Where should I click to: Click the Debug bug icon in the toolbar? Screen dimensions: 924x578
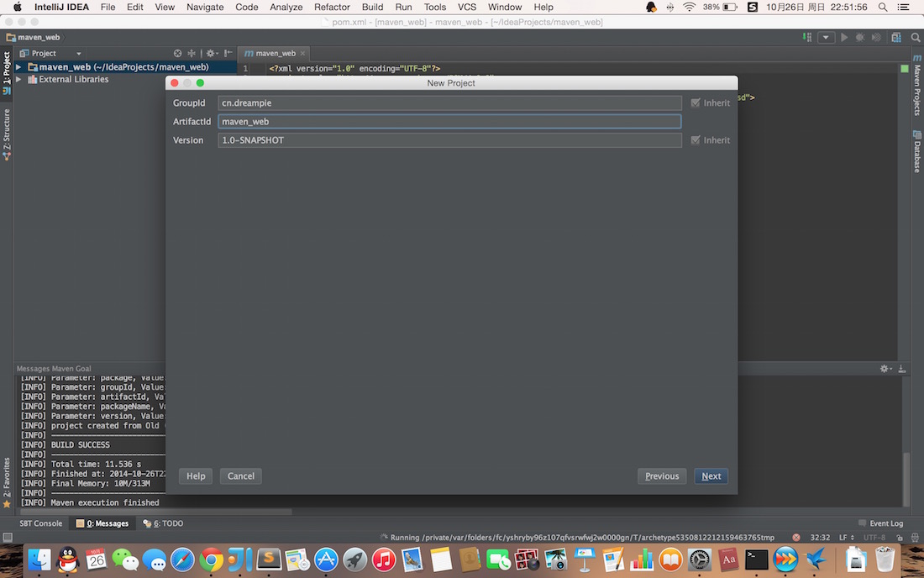[860, 37]
